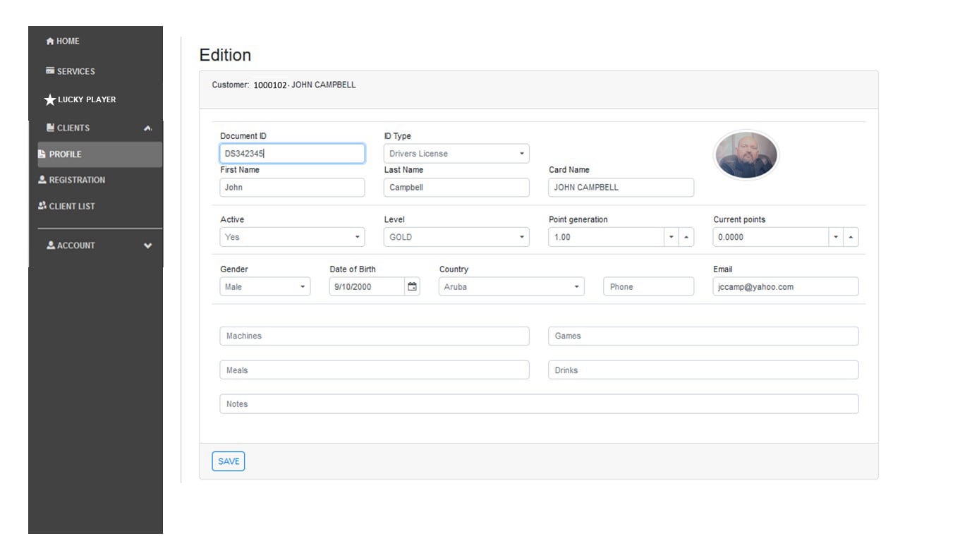Click the Notes field
960x560 pixels.
click(x=539, y=404)
